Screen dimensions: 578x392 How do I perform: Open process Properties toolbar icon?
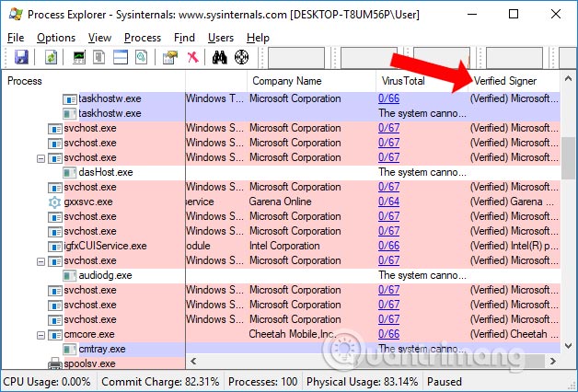click(170, 57)
